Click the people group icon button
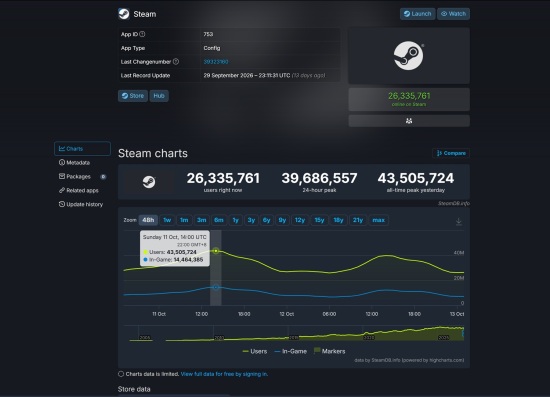Viewport: 550px width, 397px height. pos(409,121)
